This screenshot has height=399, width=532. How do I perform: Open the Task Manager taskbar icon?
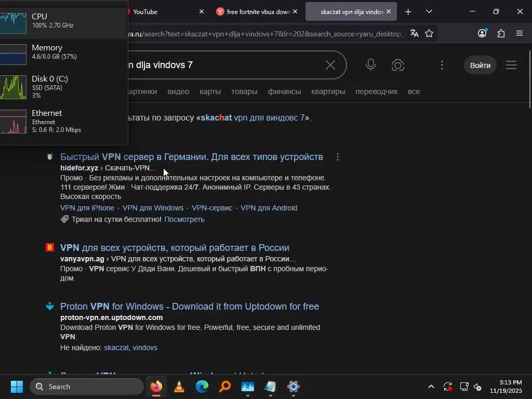[248, 387]
